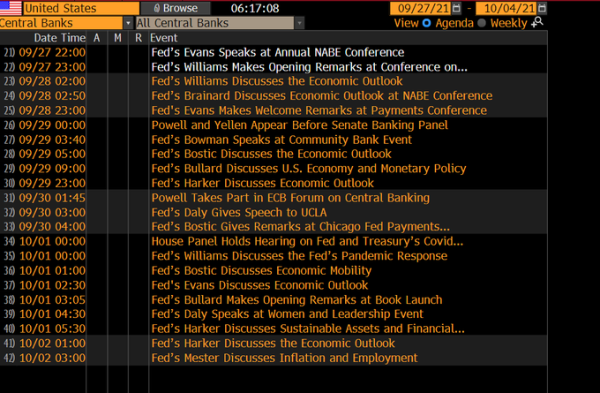600x393 pixels.
Task: Select Fed's Daly Gives Speech to UCLA
Action: pyautogui.click(x=239, y=212)
